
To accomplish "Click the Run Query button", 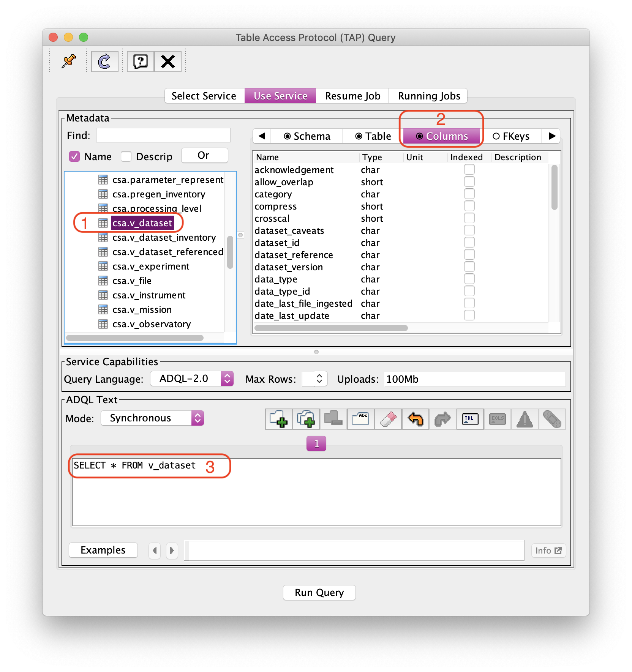I will click(319, 593).
